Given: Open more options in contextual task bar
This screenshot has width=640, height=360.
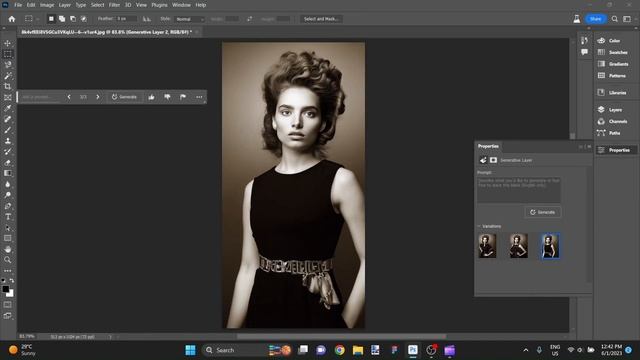Looking at the screenshot, I should (199, 97).
